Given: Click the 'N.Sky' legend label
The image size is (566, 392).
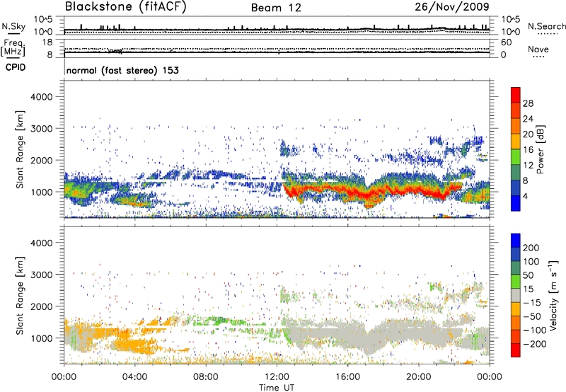Looking at the screenshot, I should pyautogui.click(x=13, y=26).
